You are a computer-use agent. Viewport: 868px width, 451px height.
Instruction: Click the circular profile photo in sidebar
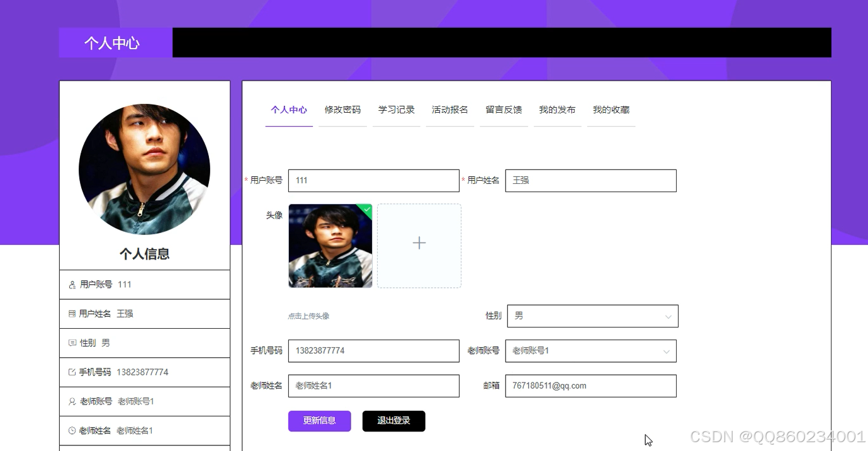[x=144, y=169]
